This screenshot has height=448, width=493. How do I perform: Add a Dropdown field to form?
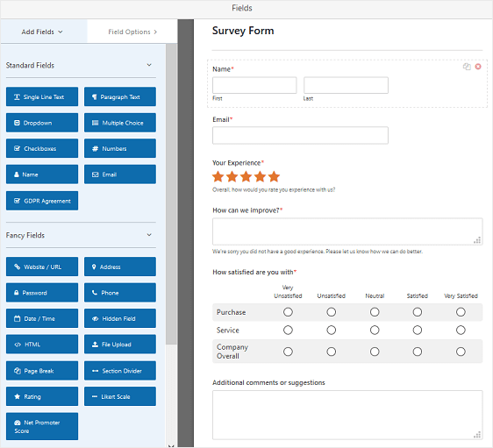coord(42,123)
